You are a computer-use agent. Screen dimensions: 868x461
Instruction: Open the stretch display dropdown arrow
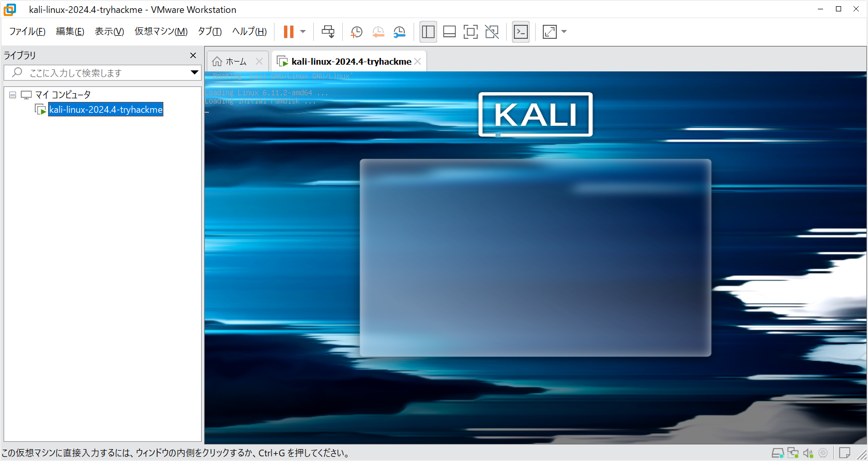(564, 32)
